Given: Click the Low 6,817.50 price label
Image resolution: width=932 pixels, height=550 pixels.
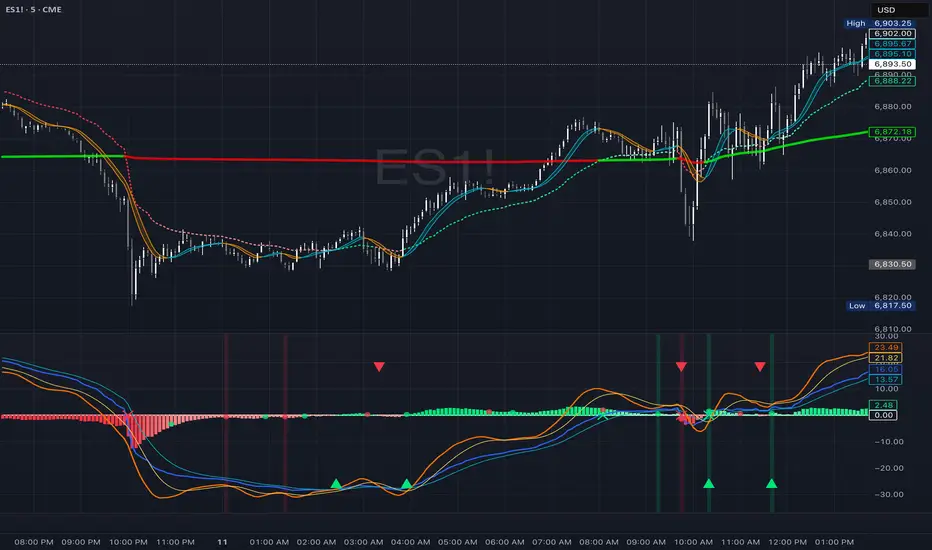Looking at the screenshot, I should pyautogui.click(x=880, y=306).
